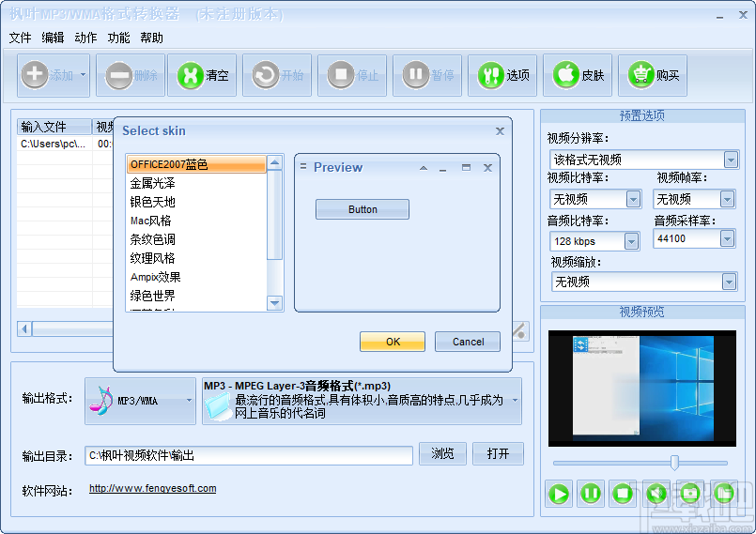
Task: Click the Stop (停止) toolbar icon
Action: coord(341,75)
